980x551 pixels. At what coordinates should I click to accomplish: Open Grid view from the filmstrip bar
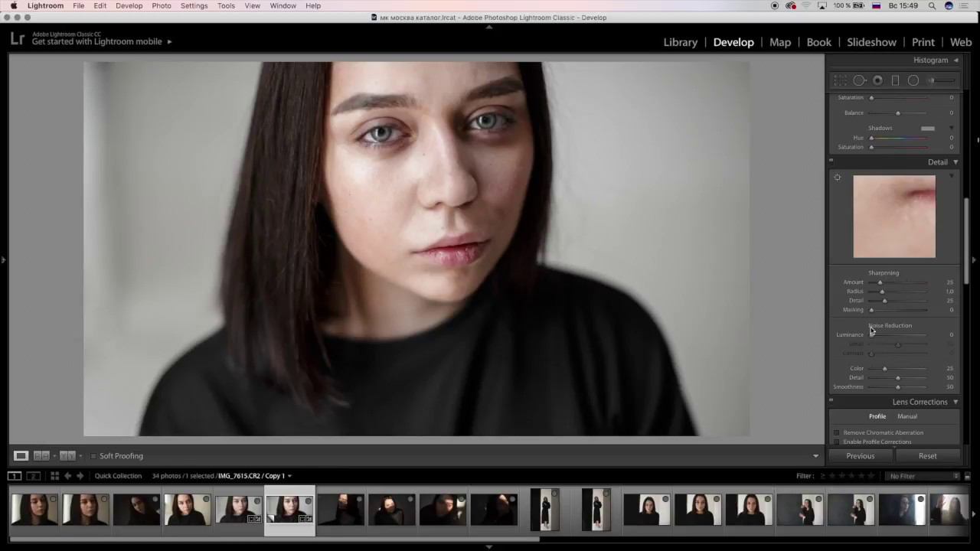[x=54, y=476]
